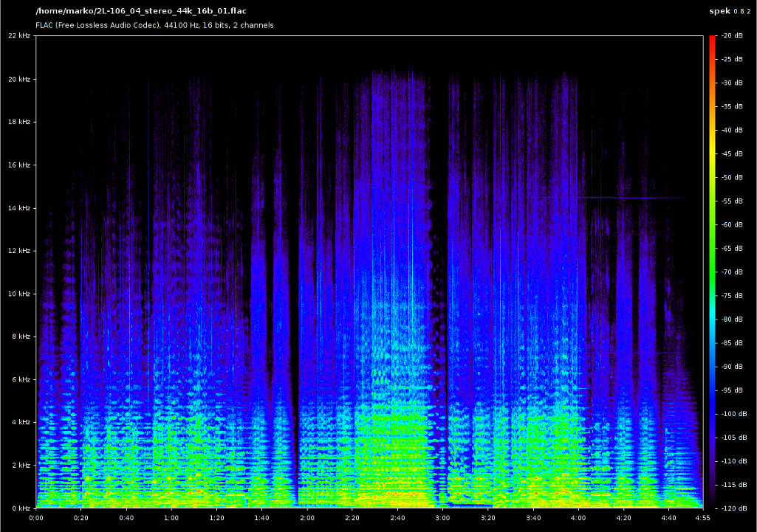This screenshot has width=757, height=532.
Task: Click the 16 kHz frequency label
Action: pyautogui.click(x=18, y=165)
